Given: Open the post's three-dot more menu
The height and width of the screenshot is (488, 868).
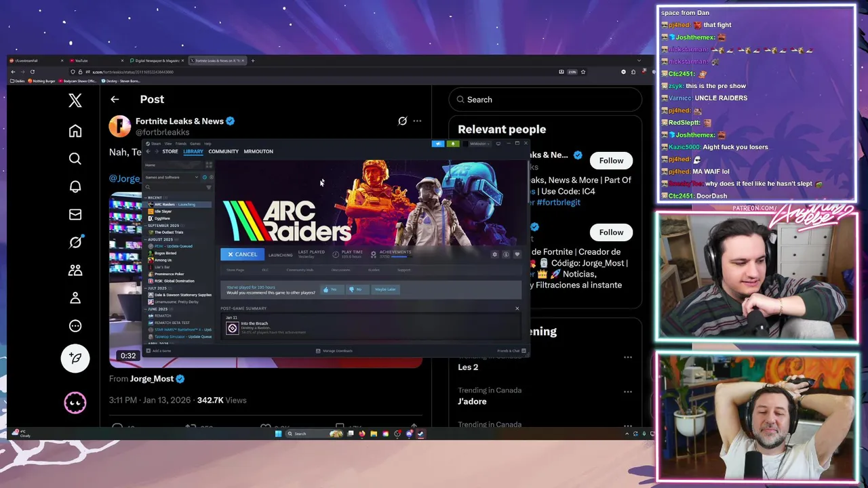Looking at the screenshot, I should pyautogui.click(x=417, y=121).
